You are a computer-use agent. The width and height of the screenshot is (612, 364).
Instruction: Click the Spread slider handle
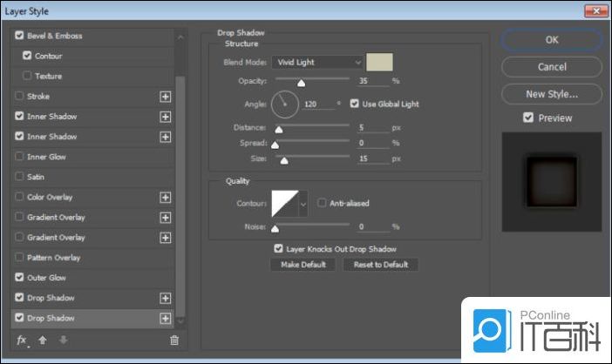click(x=275, y=145)
